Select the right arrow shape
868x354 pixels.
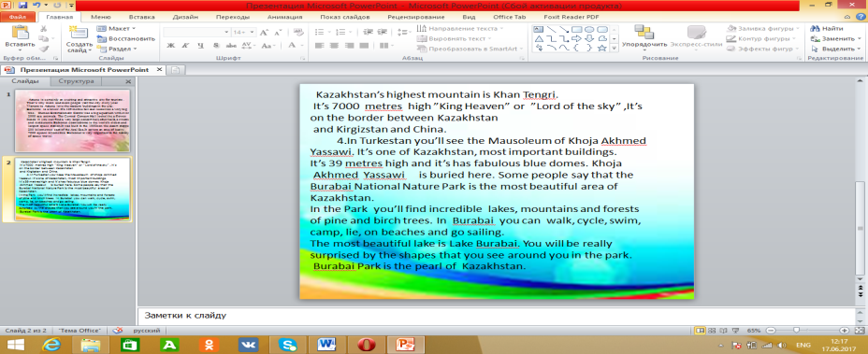(x=576, y=38)
